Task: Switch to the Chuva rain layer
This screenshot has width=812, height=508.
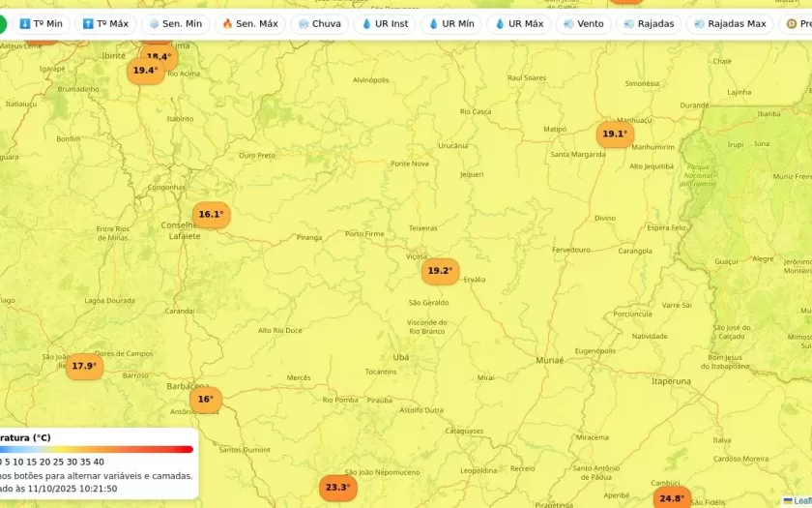Action: pyautogui.click(x=319, y=23)
